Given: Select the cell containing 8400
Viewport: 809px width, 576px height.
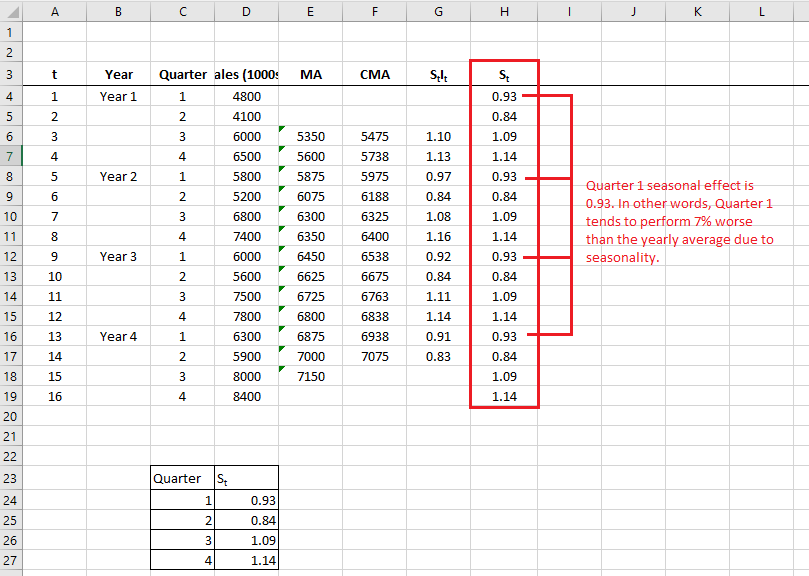Looking at the screenshot, I should (246, 397).
